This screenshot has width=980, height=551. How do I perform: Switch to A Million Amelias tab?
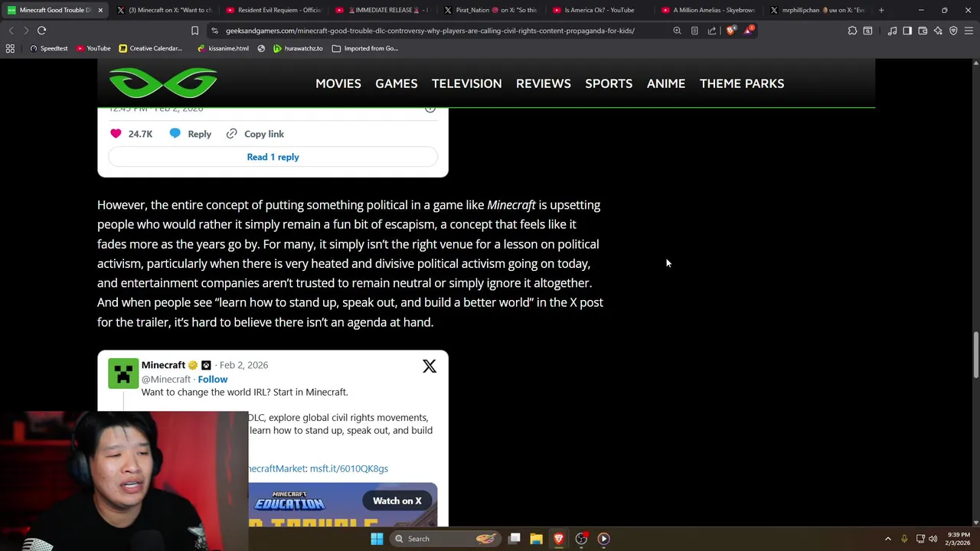[708, 10]
